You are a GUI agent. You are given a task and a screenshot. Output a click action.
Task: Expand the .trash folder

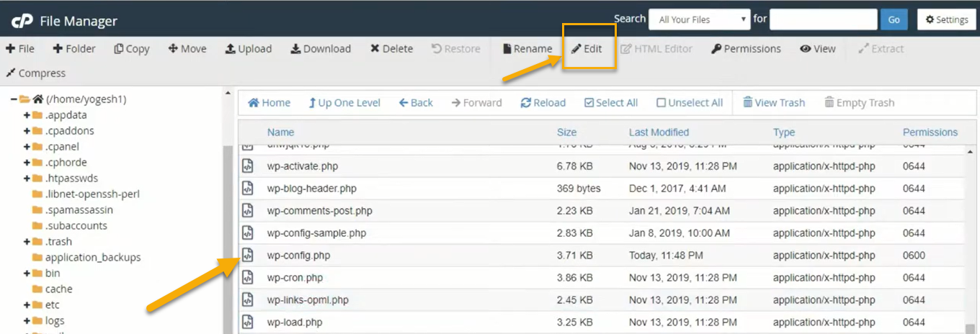pos(27,242)
